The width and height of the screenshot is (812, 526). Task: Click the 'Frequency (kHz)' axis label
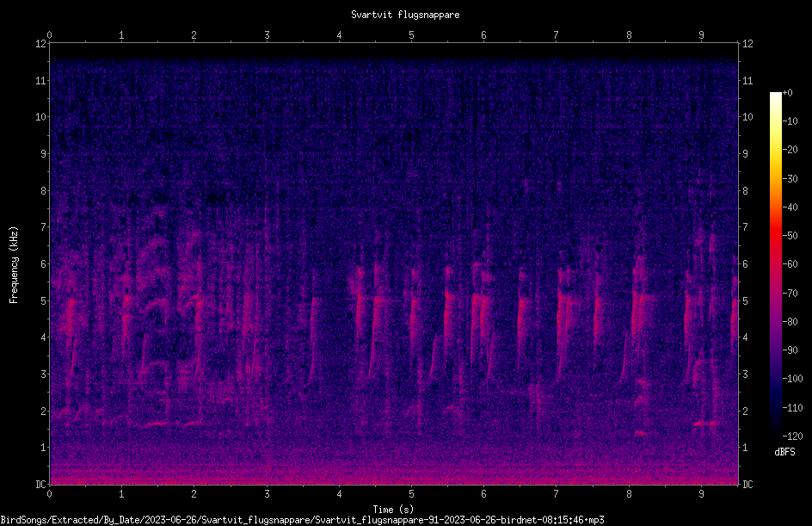14,265
